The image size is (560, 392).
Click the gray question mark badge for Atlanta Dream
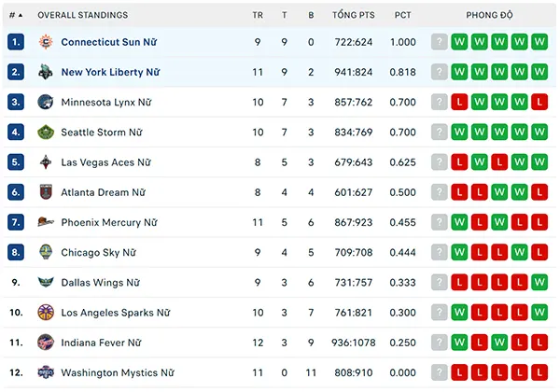pos(440,192)
